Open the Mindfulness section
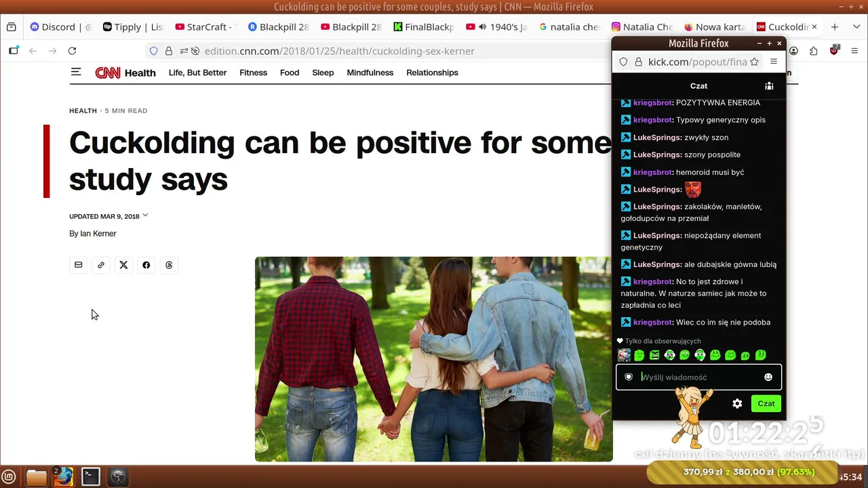Image resolution: width=868 pixels, height=488 pixels. (370, 73)
